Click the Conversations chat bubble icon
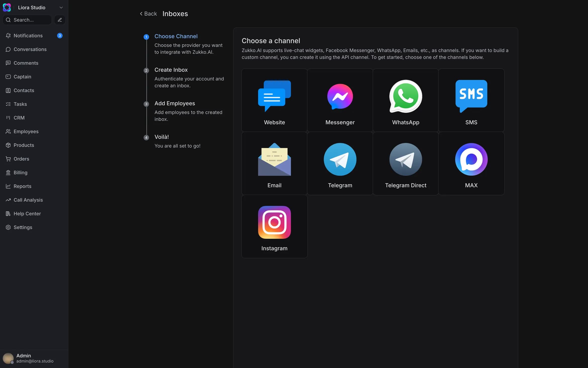Image resolution: width=588 pixels, height=368 pixels. (8, 49)
